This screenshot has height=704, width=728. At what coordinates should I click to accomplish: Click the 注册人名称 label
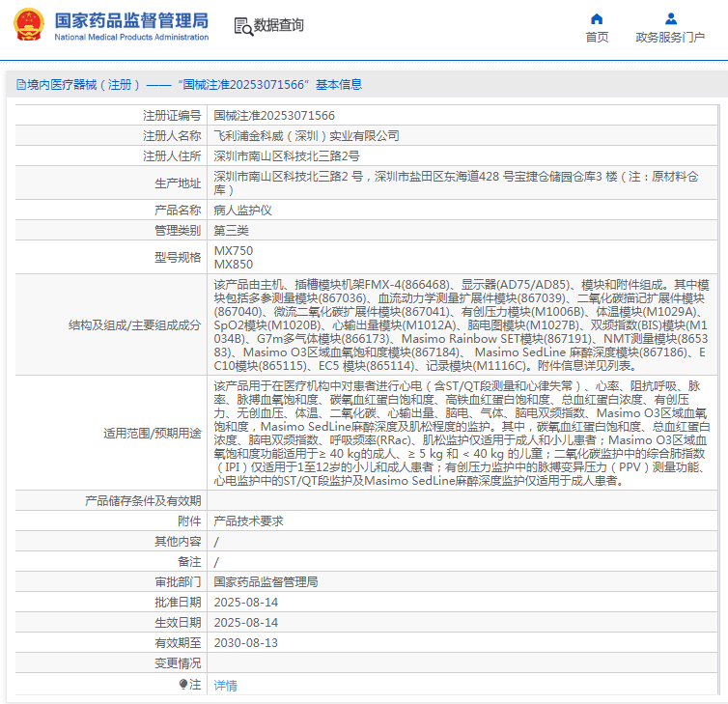point(172,136)
